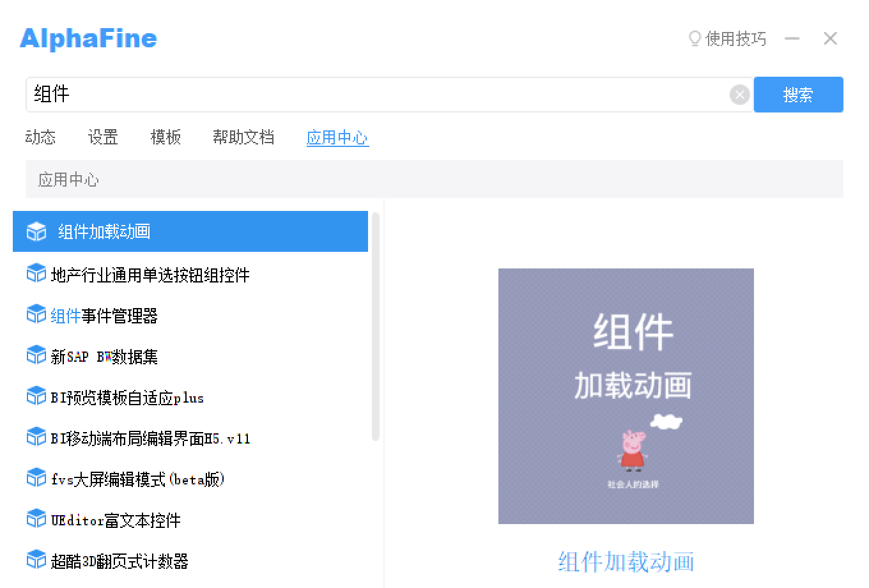Click the cube icon beside 组件加载动画
Screen dimensions: 869x588
(x=36, y=231)
